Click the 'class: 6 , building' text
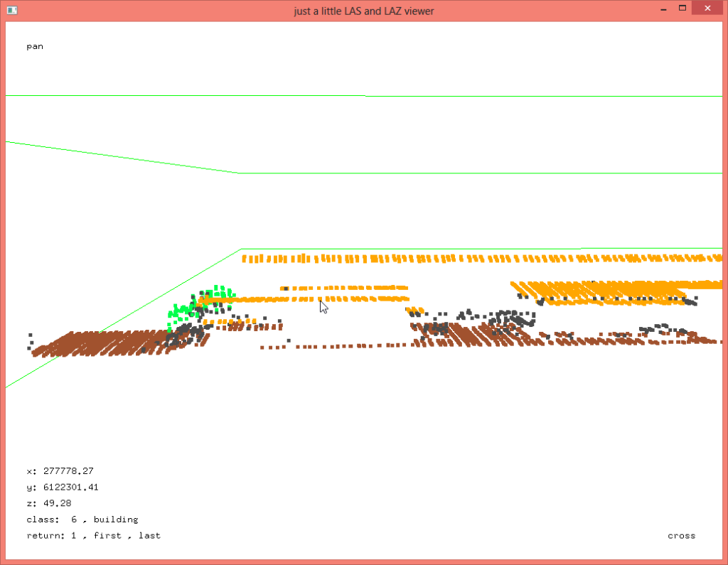 coord(82,520)
